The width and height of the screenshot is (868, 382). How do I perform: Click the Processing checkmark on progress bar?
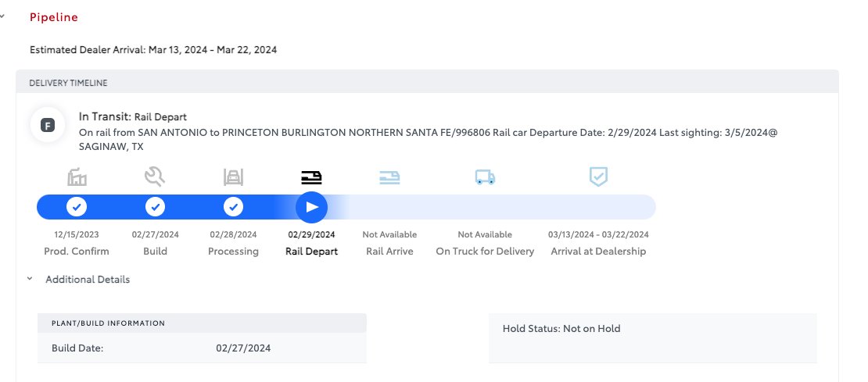pyautogui.click(x=234, y=207)
